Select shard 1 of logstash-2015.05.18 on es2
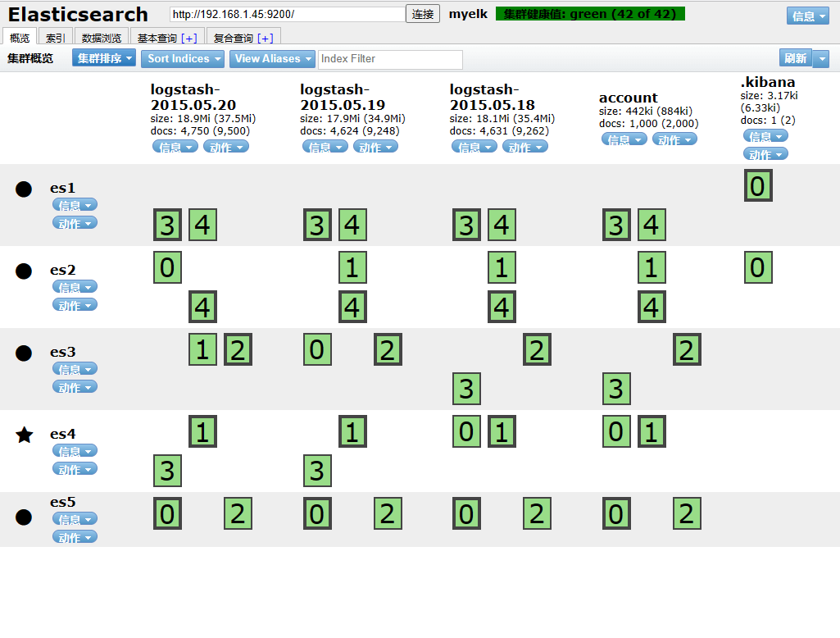 502,267
